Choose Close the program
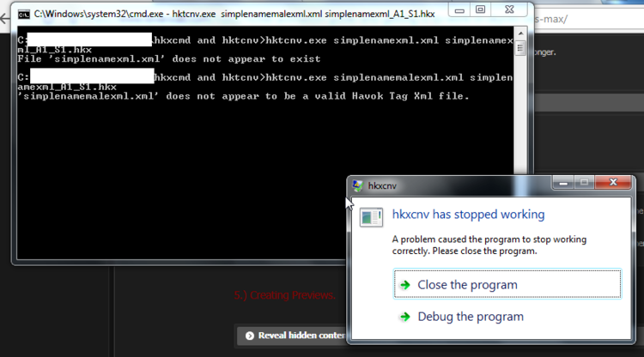Viewport: 644px width, 357px height. pyautogui.click(x=507, y=284)
